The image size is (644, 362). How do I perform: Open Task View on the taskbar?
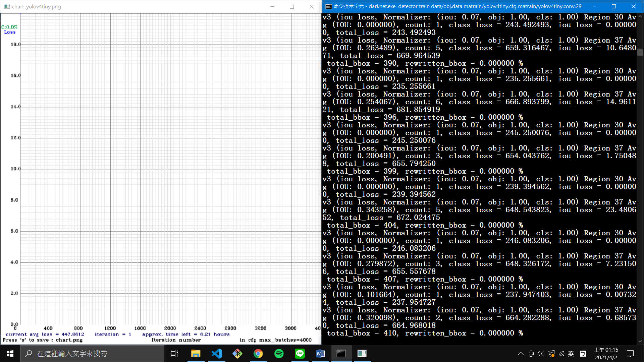174,354
